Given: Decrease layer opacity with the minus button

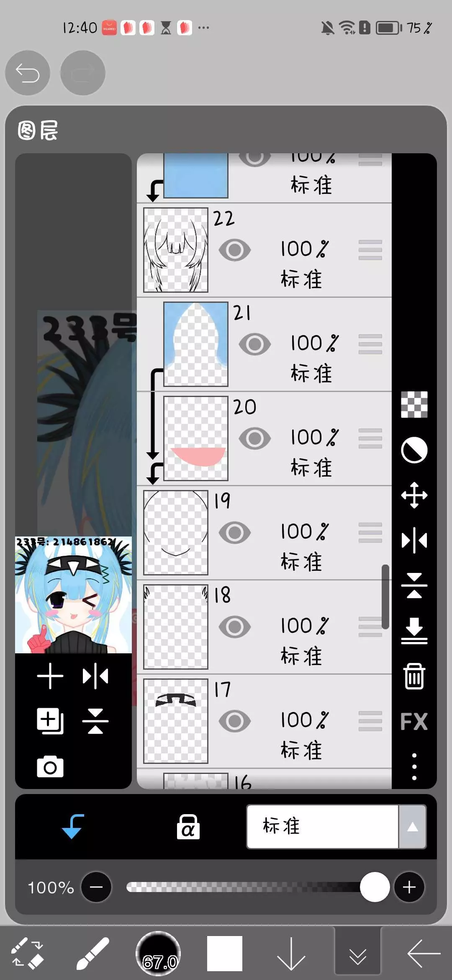Looking at the screenshot, I should (x=96, y=887).
